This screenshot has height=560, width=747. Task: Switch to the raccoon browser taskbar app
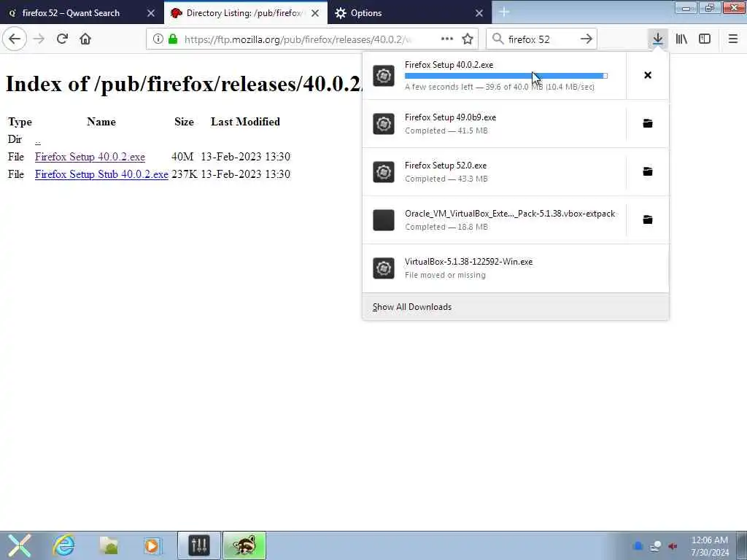[244, 545]
